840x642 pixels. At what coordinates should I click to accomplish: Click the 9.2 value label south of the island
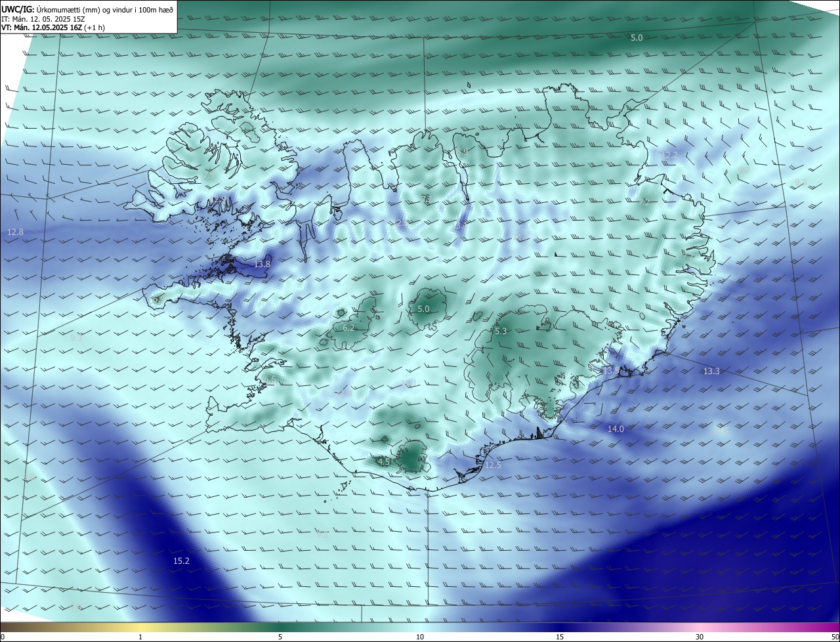pos(322,535)
